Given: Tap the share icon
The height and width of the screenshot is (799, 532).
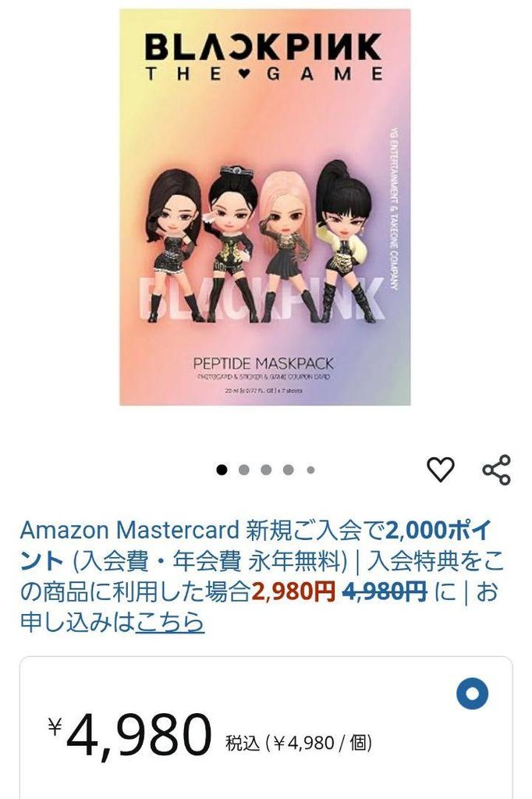Looking at the screenshot, I should point(496,469).
